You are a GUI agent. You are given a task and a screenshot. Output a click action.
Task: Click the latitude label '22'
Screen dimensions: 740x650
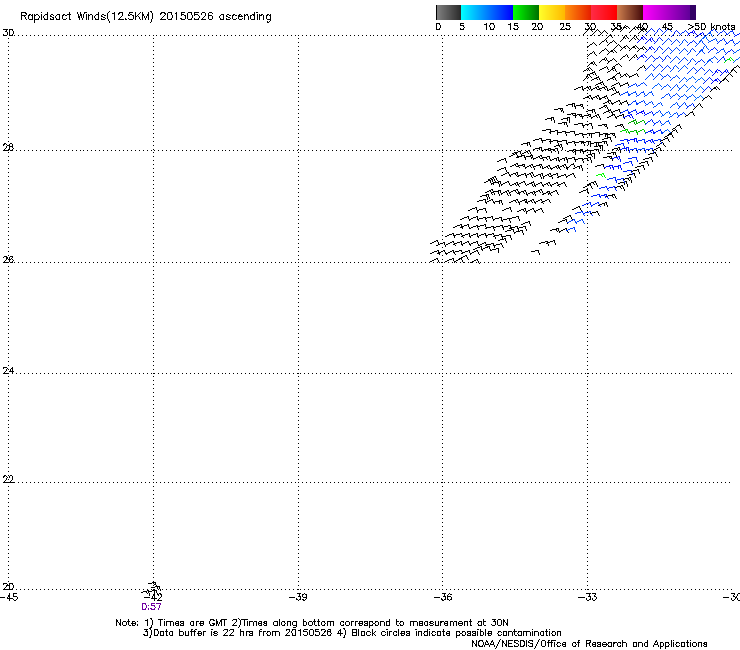(x=8, y=480)
